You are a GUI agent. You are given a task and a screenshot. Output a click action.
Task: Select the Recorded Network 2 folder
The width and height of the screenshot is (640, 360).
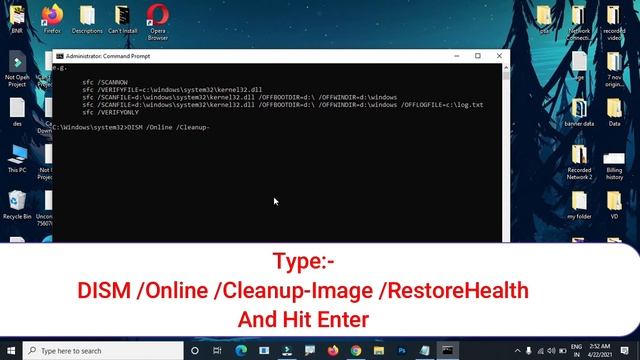[579, 162]
